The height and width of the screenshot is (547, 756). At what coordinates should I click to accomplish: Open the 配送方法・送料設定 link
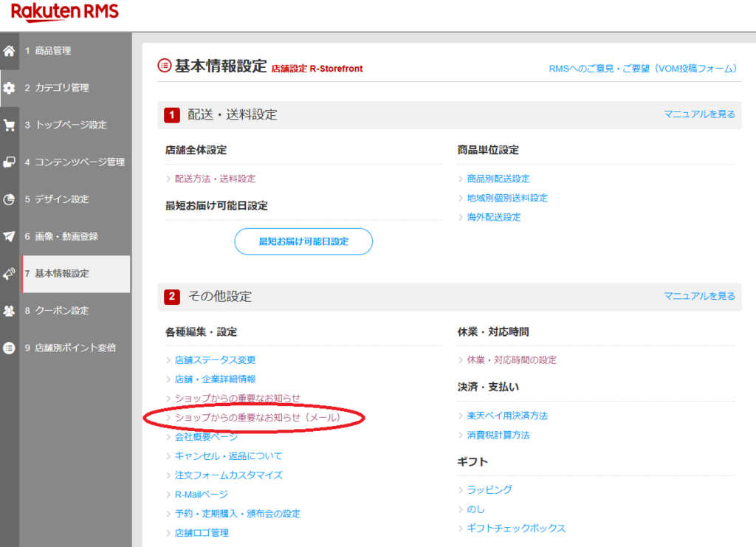[x=215, y=179]
